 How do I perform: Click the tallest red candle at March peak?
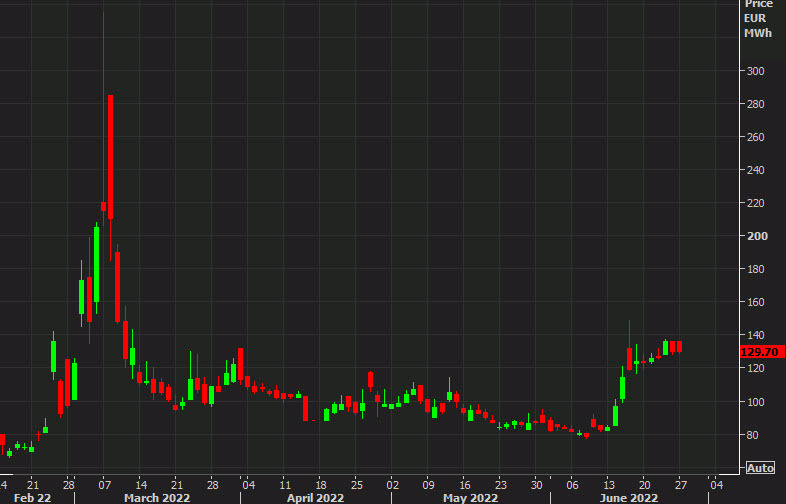click(110, 157)
